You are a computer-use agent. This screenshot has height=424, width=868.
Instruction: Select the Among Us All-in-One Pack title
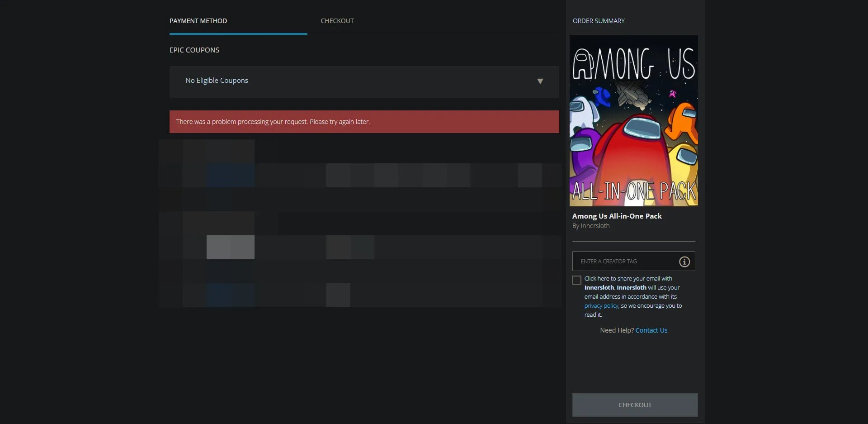pos(617,216)
